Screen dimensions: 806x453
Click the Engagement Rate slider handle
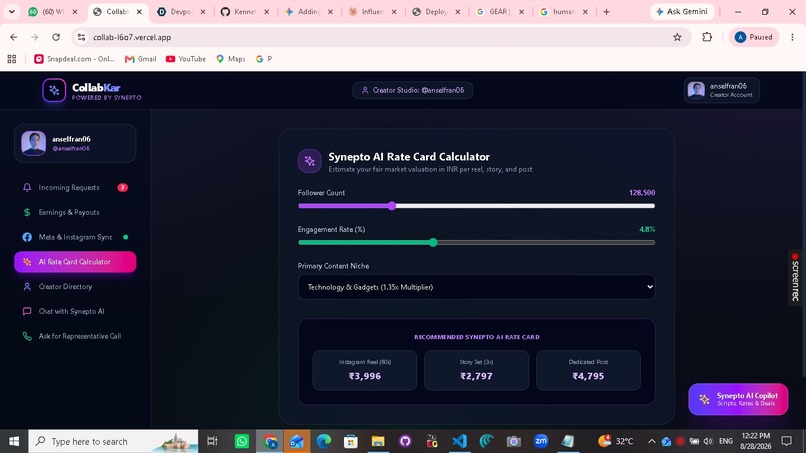(433, 242)
